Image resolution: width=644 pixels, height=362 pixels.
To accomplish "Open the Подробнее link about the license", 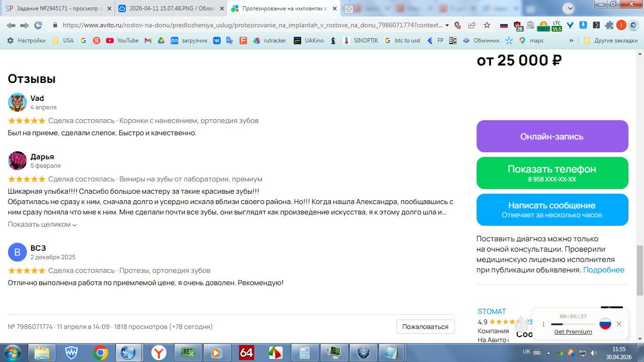I will tap(604, 270).
